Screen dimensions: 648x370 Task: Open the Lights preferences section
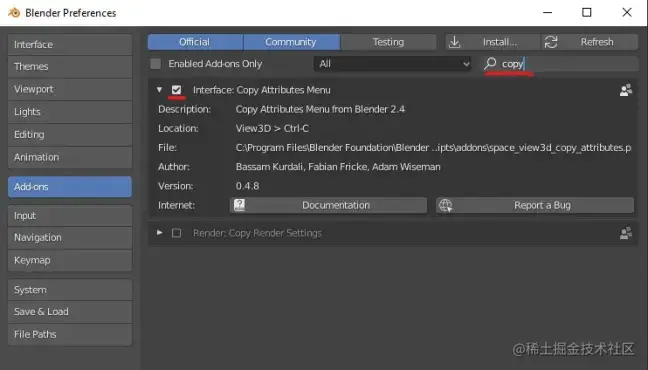tap(70, 112)
